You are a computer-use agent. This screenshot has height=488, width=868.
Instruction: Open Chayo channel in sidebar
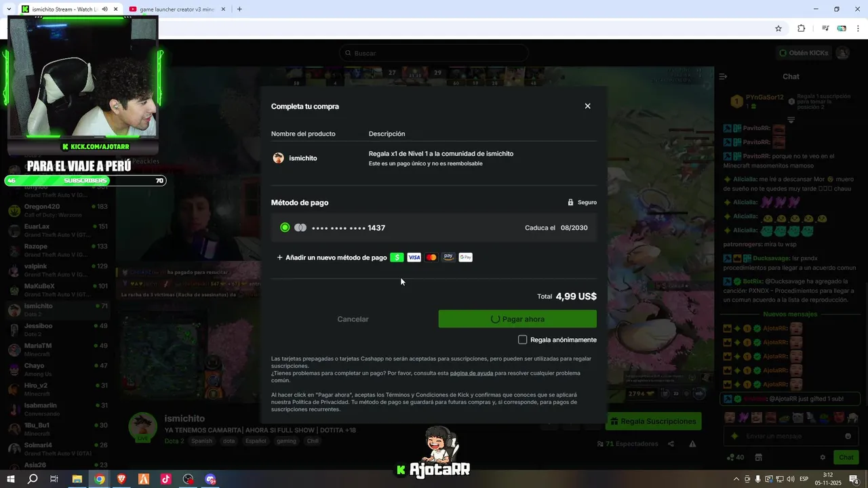pos(58,369)
